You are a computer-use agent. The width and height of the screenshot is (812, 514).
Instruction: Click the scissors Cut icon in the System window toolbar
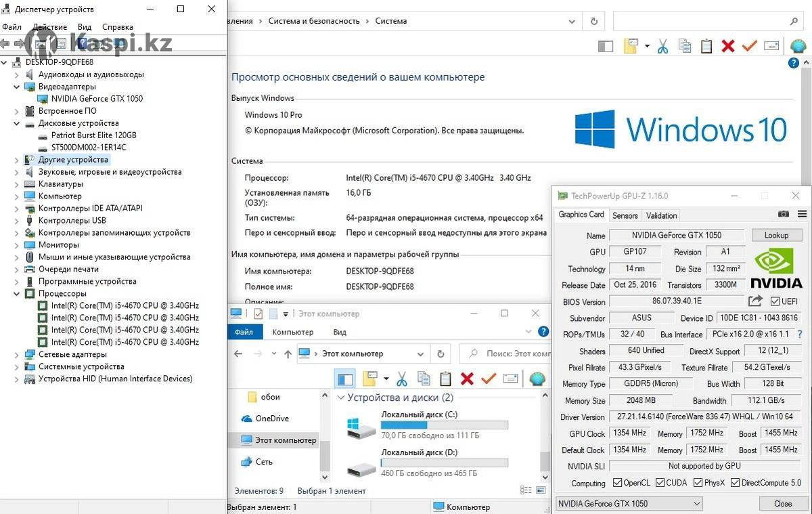click(662, 46)
